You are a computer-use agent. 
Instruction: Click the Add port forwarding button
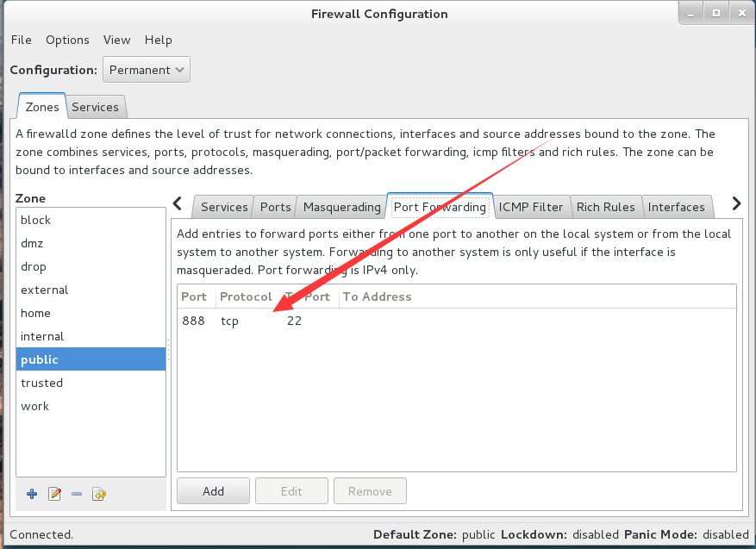(213, 491)
